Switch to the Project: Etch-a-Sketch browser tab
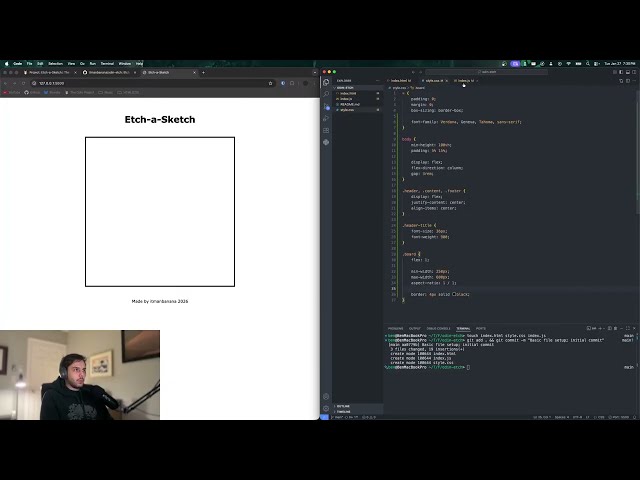 tap(49, 72)
